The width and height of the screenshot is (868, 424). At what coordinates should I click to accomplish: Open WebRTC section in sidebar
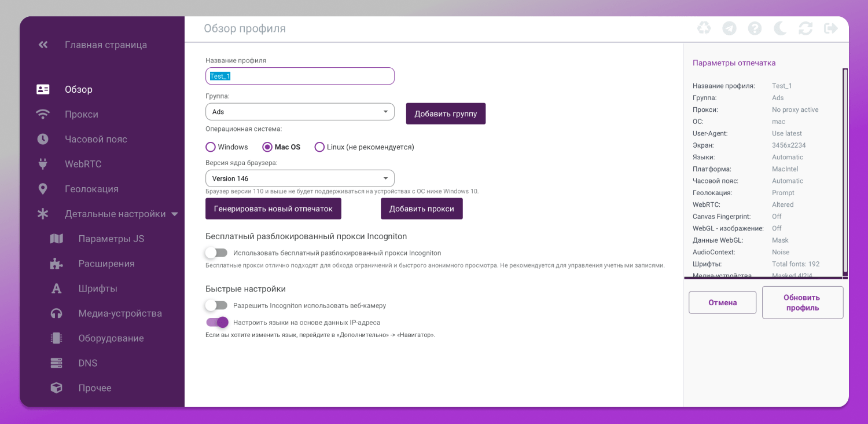coord(83,164)
